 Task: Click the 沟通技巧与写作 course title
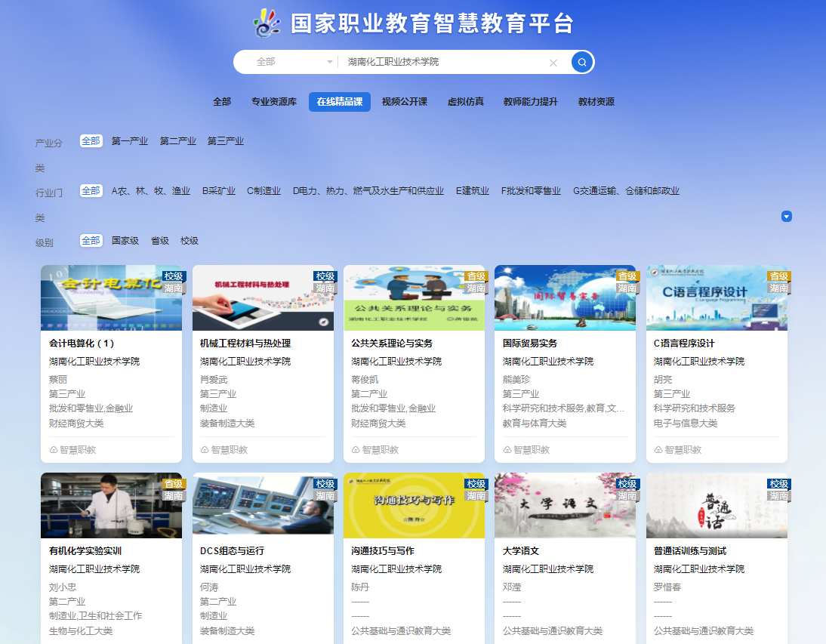(x=383, y=551)
